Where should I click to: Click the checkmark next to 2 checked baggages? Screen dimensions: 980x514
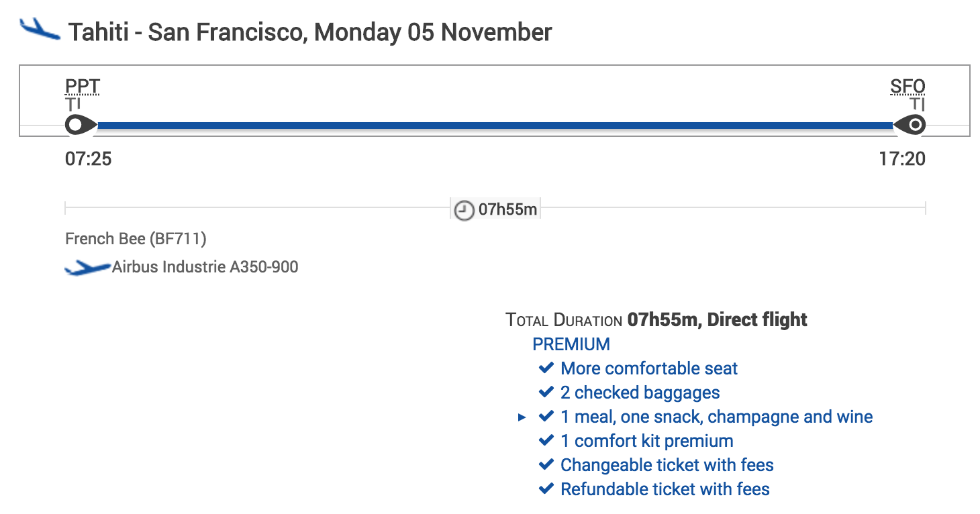[546, 393]
